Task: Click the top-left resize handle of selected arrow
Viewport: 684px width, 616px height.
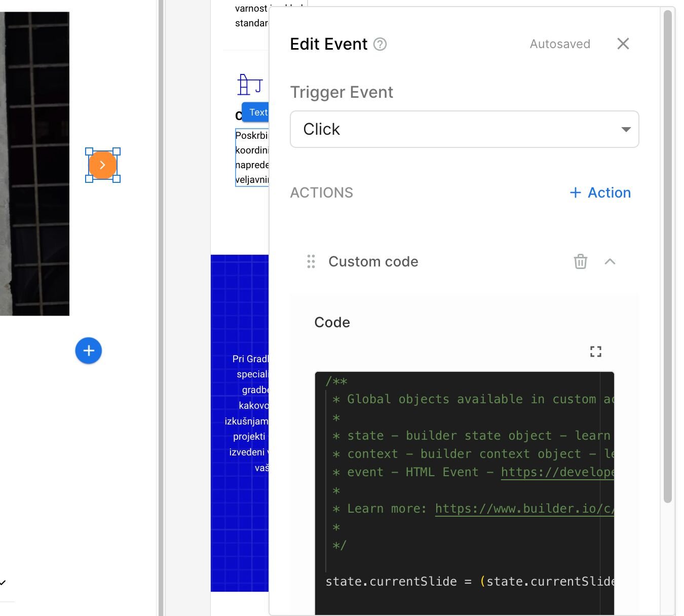Action: coord(89,151)
